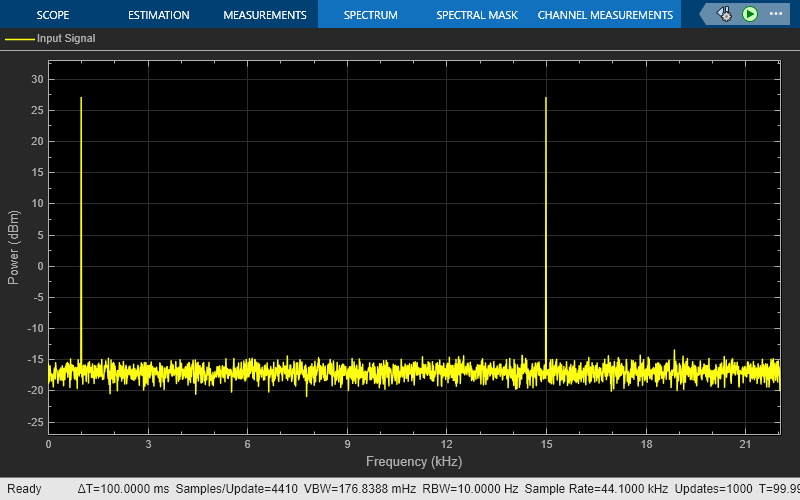Open the Estimation tab

click(x=159, y=15)
